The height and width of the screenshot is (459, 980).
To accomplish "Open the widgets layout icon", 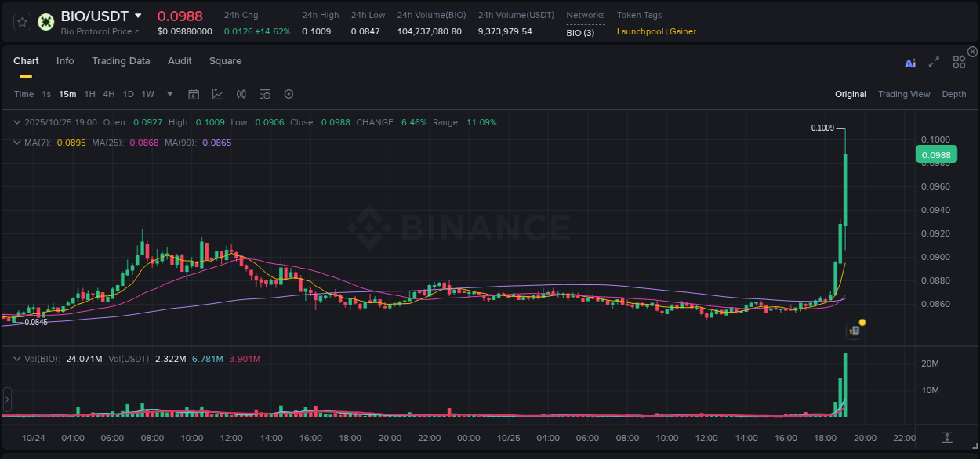I will (959, 61).
